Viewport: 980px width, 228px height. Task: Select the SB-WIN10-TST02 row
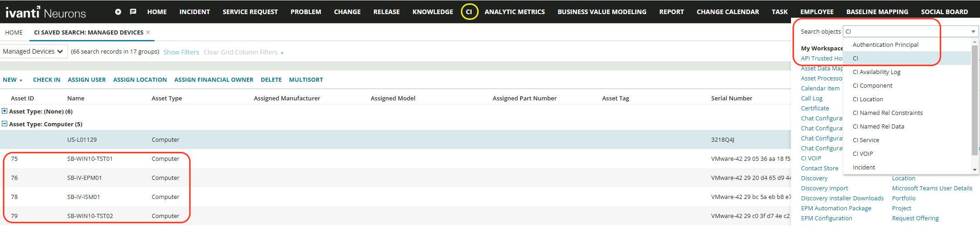pyautogui.click(x=395, y=216)
